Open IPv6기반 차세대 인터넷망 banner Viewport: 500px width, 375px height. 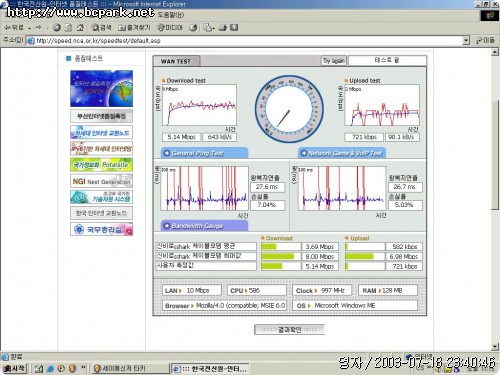tap(101, 148)
